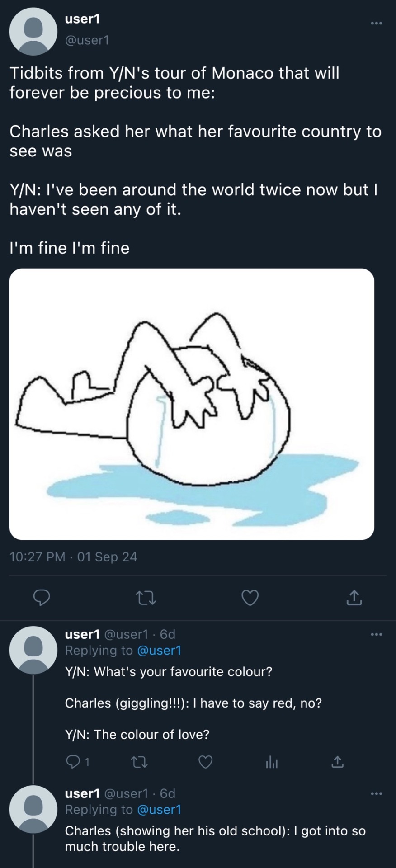
Task: Open avatar on old school reply
Action: pos(33,809)
